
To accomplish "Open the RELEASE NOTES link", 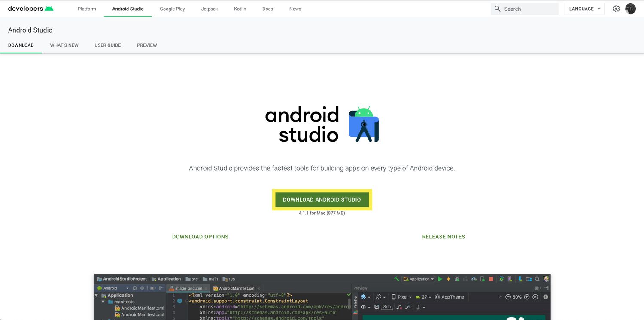I will coord(444,237).
